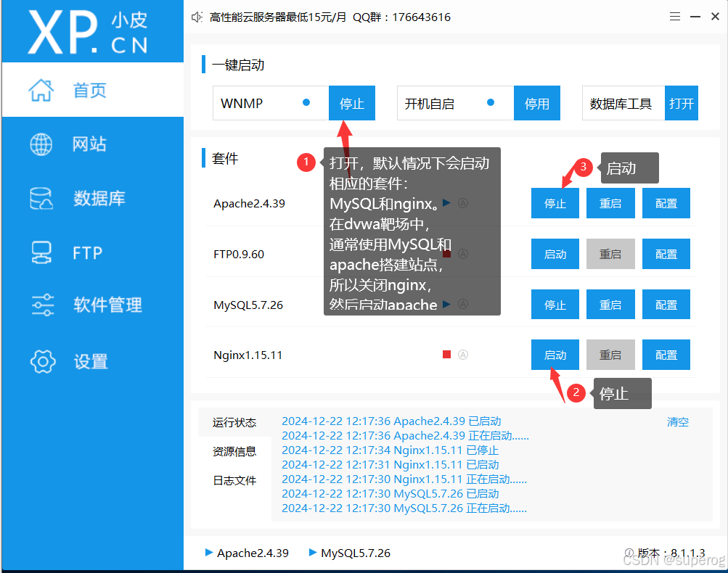The height and width of the screenshot is (573, 728).
Task: Toggle Nginx1.15.11 auto-start A icon
Action: (463, 355)
